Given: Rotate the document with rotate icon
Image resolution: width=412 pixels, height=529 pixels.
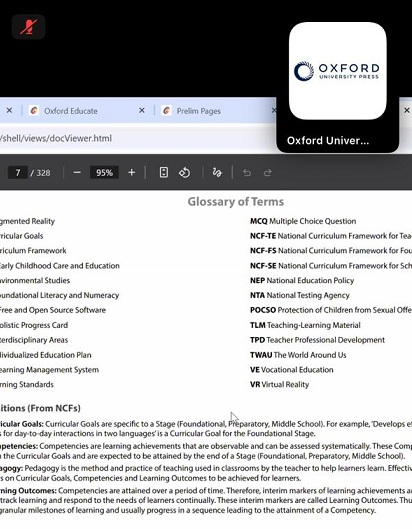Looking at the screenshot, I should coord(185,173).
